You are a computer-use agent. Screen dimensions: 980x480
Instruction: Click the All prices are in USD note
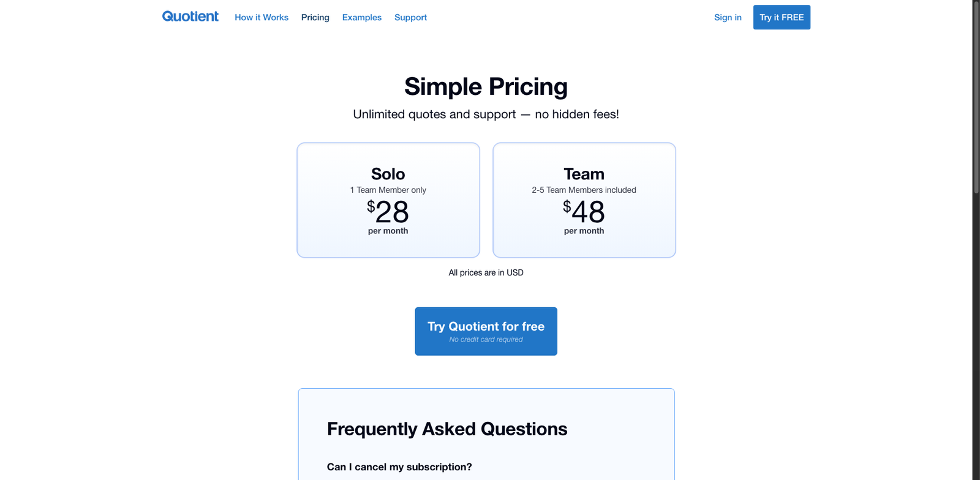click(x=486, y=272)
